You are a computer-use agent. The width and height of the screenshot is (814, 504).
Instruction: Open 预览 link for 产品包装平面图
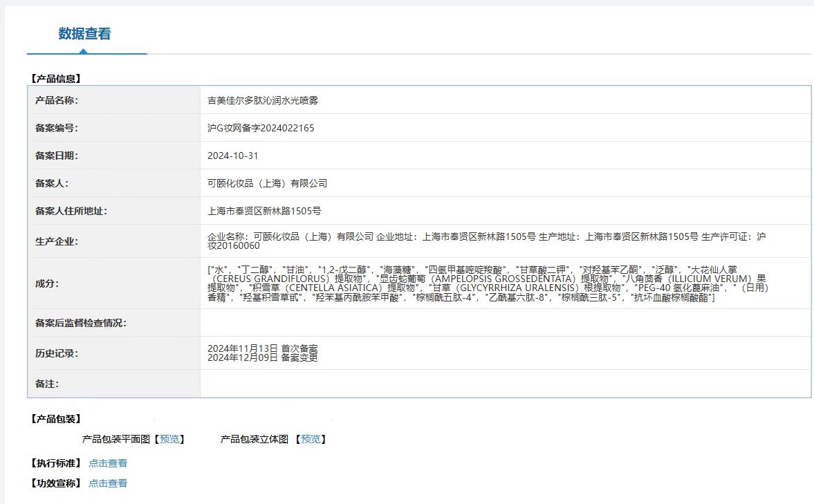coord(169,439)
